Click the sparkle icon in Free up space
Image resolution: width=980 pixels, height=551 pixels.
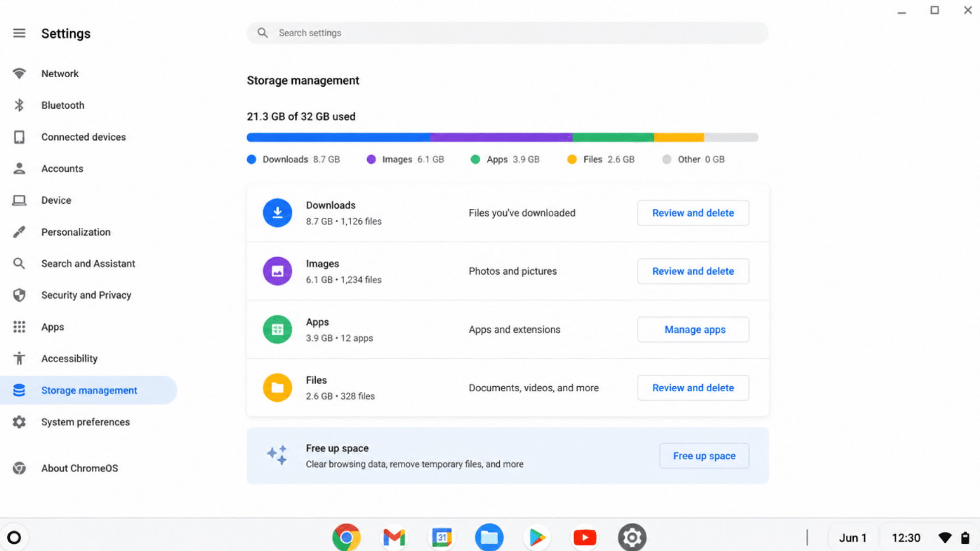pyautogui.click(x=277, y=455)
